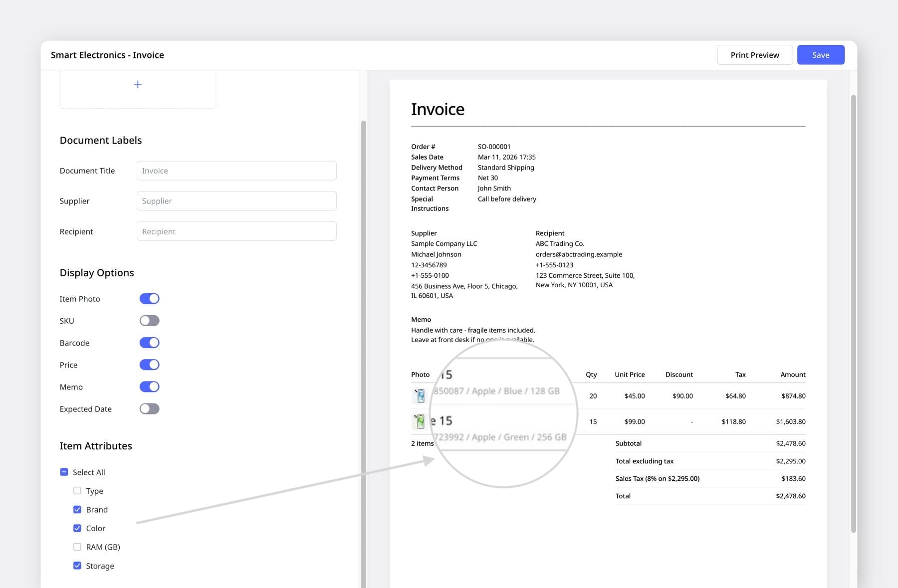The height and width of the screenshot is (588, 898).
Task: Click the Supplier text field
Action: tap(236, 200)
